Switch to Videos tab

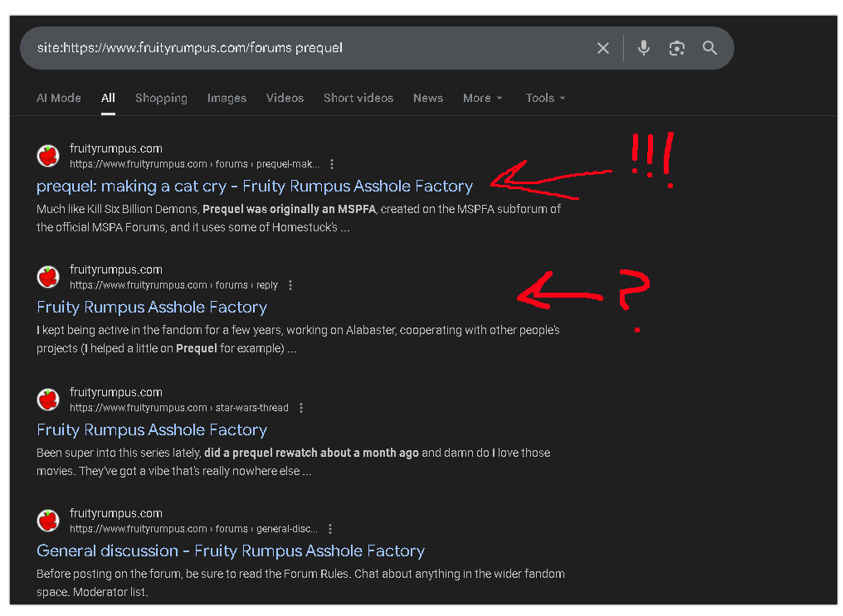285,99
